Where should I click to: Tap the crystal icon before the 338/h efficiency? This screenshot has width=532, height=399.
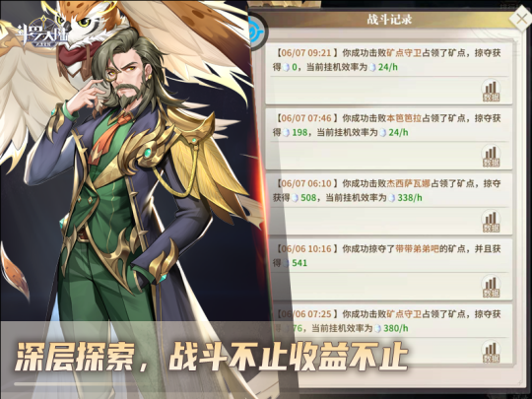tap(392, 198)
